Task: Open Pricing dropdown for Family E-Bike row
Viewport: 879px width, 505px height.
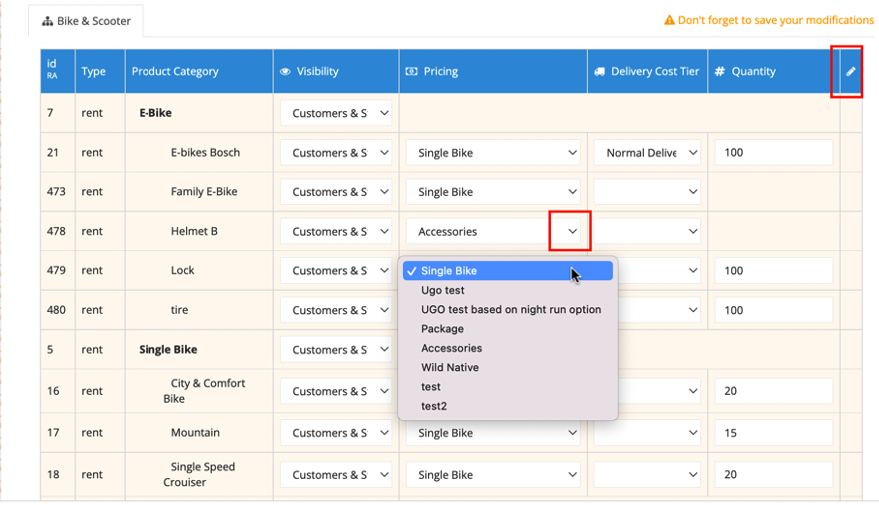Action: click(x=493, y=192)
